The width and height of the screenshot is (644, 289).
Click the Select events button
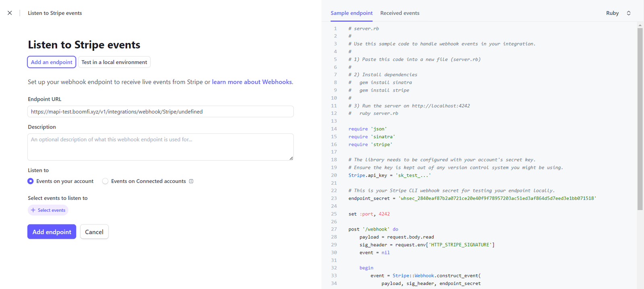(48, 210)
